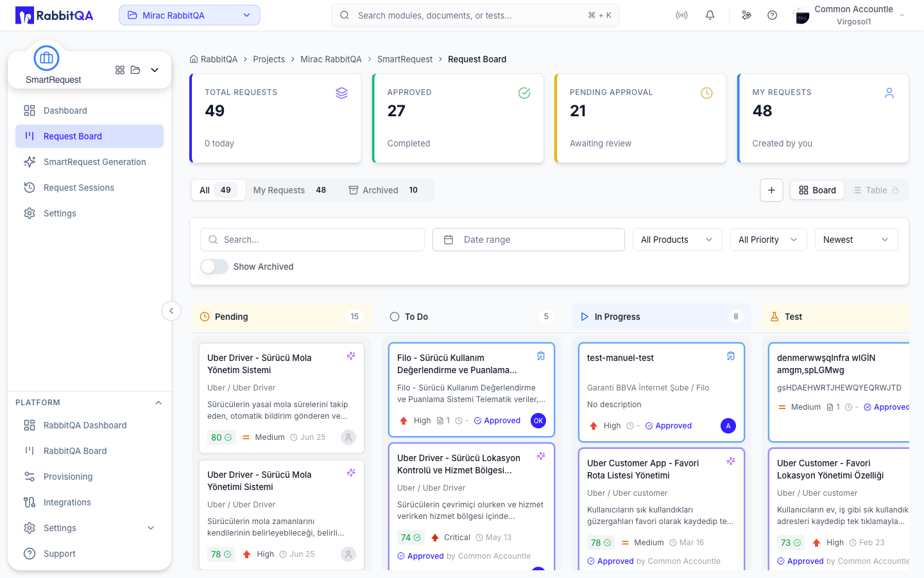Click the assignee avatar on the score 78 High card
The image size is (924, 578).
pyautogui.click(x=348, y=554)
